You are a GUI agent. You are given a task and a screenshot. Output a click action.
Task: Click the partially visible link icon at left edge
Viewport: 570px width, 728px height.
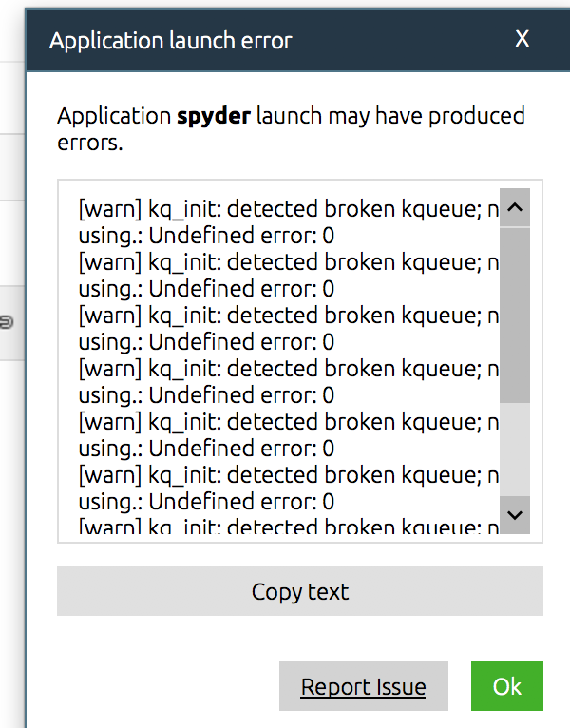click(x=9, y=323)
